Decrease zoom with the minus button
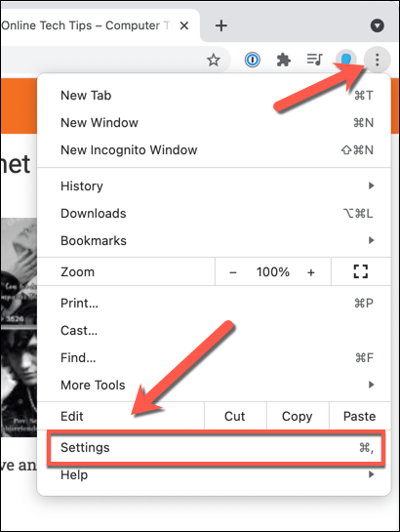Viewport: 400px width, 532px height. click(233, 272)
